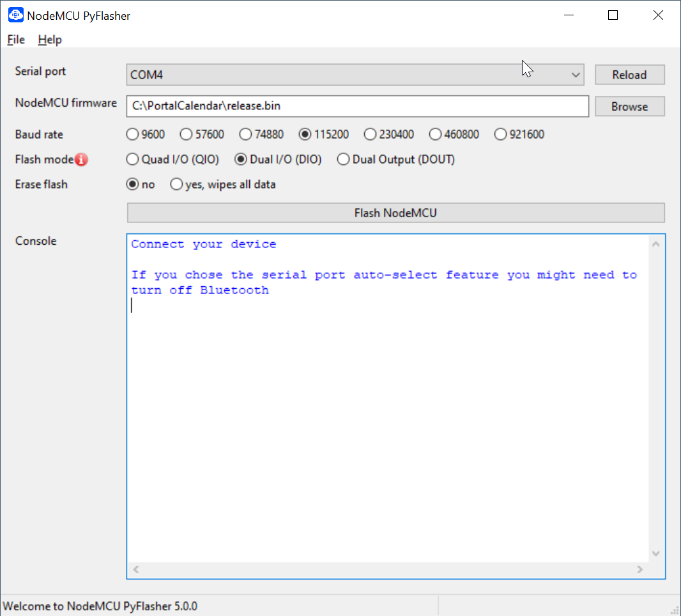Viewport: 681px width, 616px height.
Task: Select the 74880 baud rate option
Action: [x=261, y=134]
